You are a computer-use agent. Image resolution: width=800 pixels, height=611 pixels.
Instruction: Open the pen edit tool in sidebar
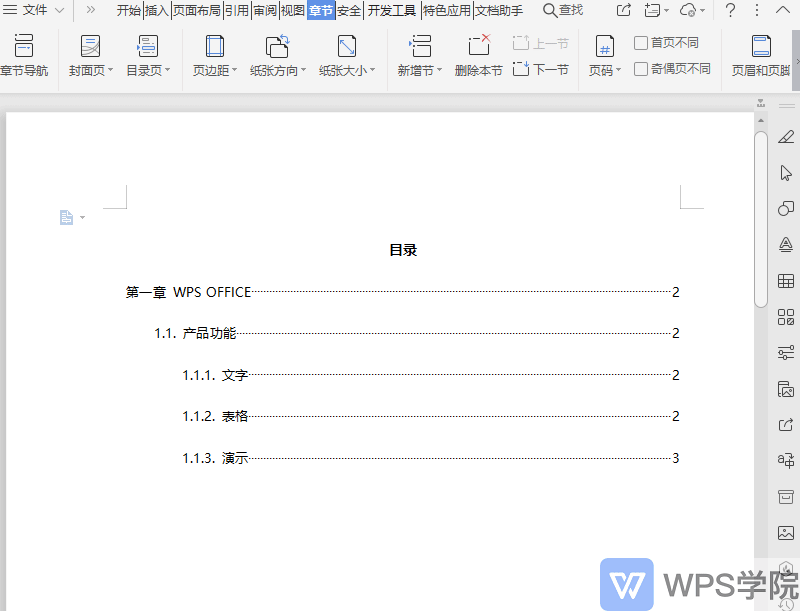(786, 137)
